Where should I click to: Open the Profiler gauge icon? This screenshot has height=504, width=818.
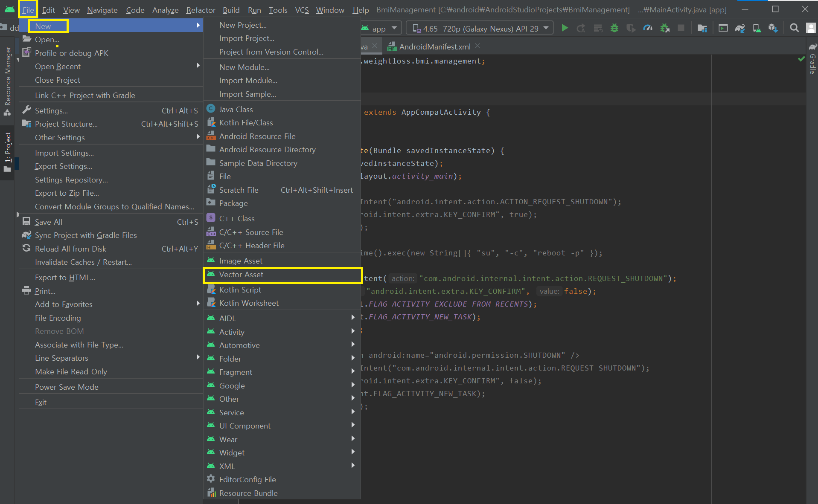pos(647,28)
